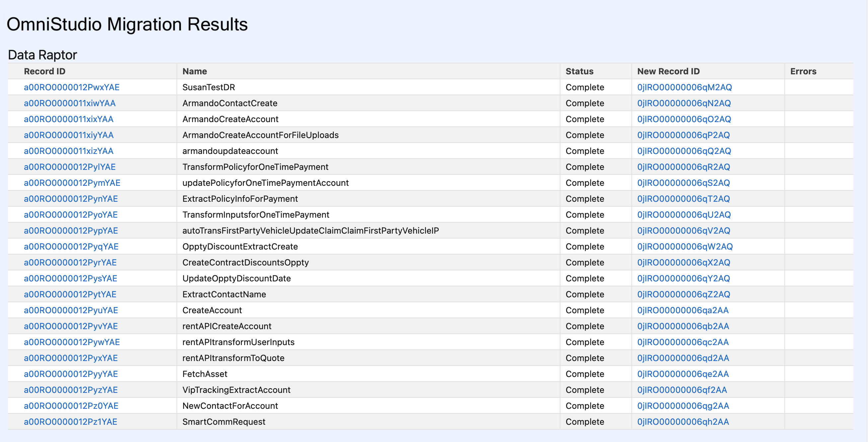This screenshot has width=868, height=442.
Task: Open record a00RO0000012PymYAE
Action: [x=72, y=183]
